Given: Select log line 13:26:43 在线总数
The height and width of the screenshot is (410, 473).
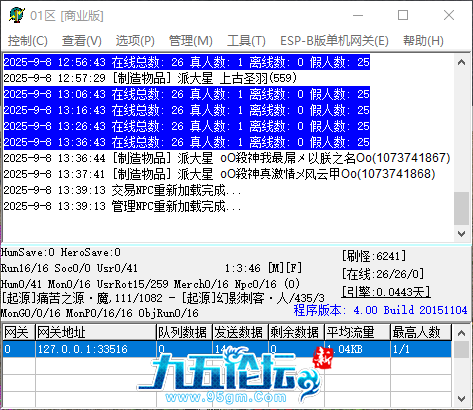Looking at the screenshot, I should coord(187,126).
